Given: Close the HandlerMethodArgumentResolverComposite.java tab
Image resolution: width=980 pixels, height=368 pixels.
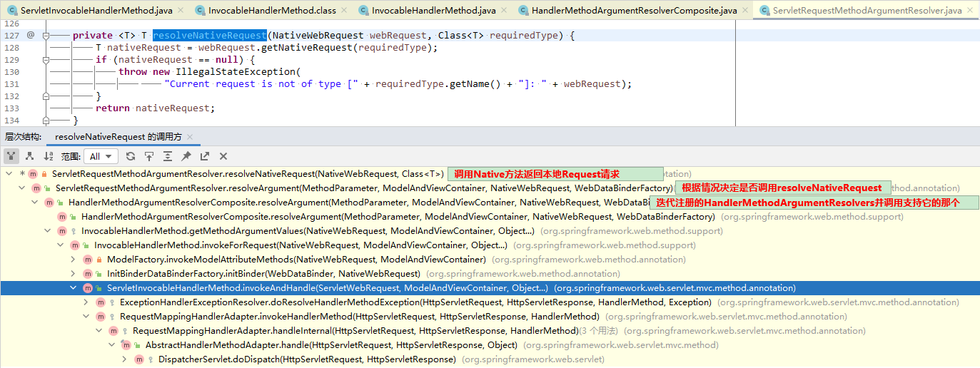Looking at the screenshot, I should click(x=744, y=11).
